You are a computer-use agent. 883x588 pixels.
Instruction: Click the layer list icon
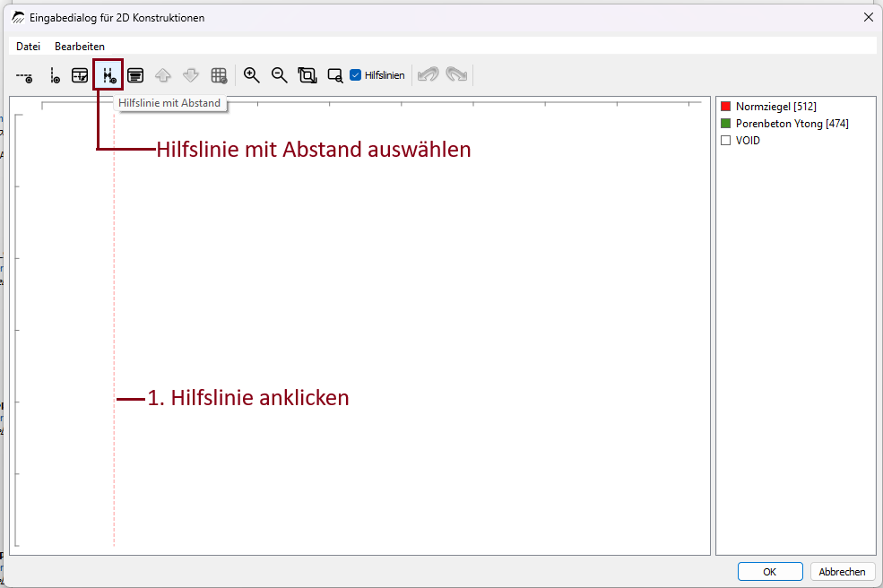pyautogui.click(x=135, y=75)
